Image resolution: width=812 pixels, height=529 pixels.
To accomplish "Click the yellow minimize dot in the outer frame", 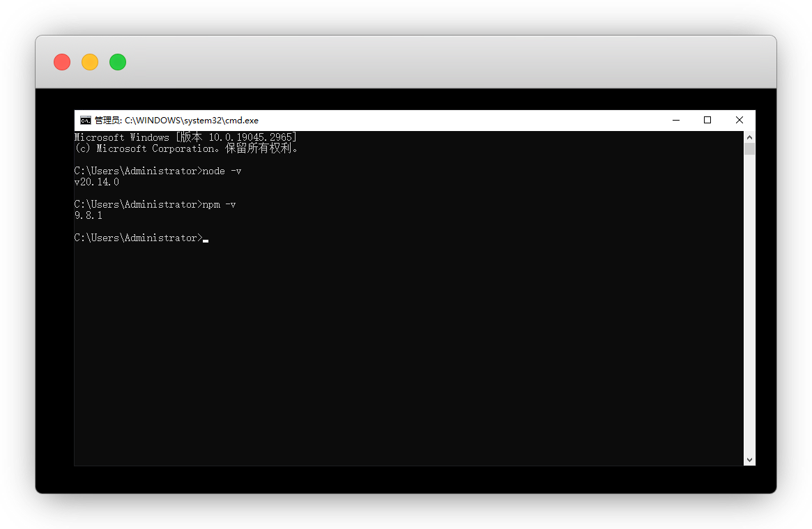I will (x=90, y=62).
